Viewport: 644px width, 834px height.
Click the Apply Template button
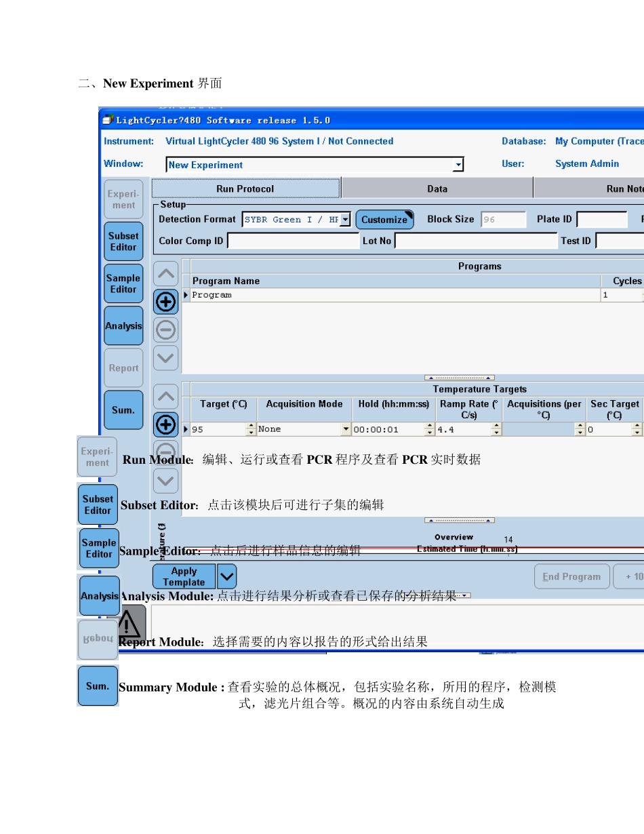pos(184,577)
